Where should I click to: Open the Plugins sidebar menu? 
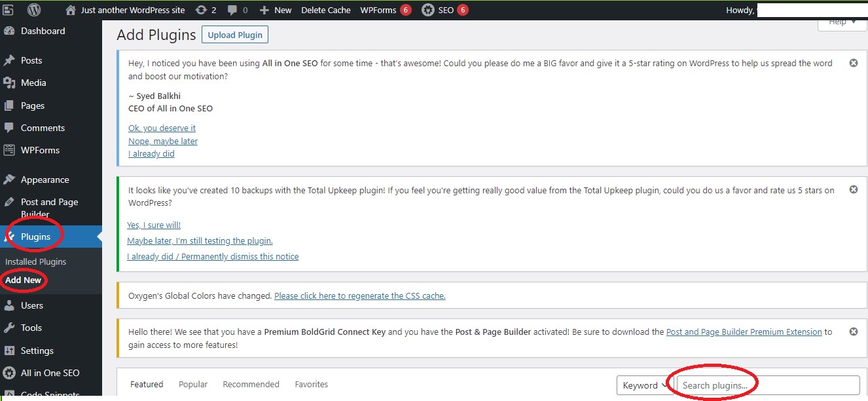tap(51, 237)
